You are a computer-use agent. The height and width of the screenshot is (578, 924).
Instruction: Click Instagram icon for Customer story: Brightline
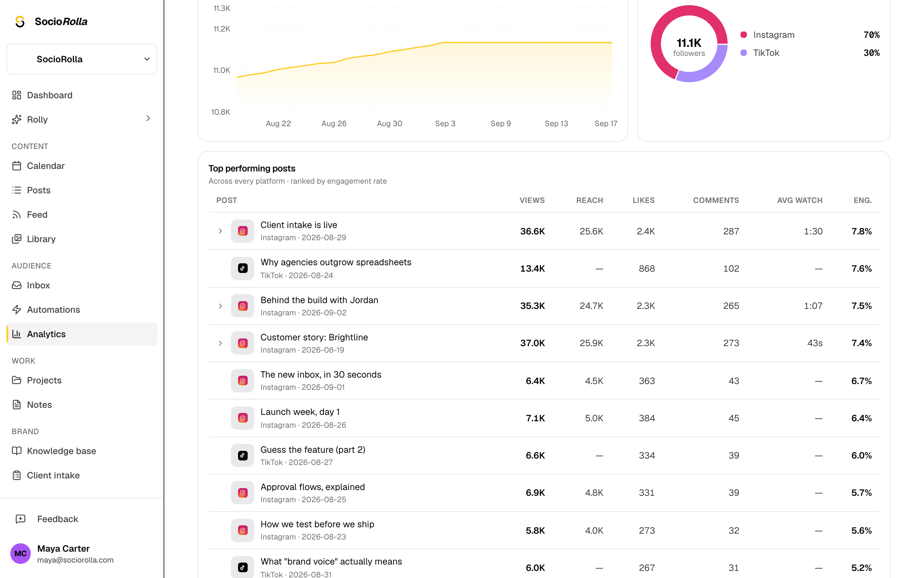(x=243, y=343)
